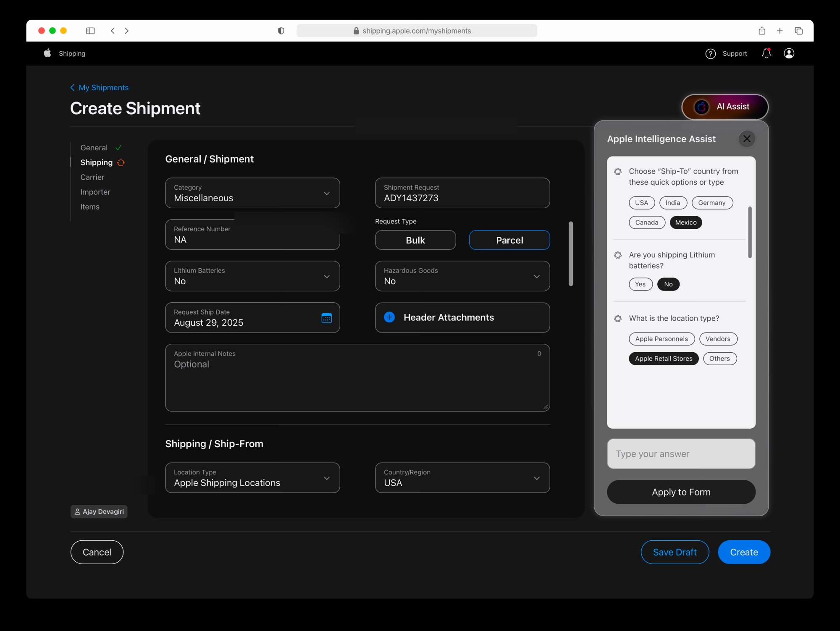Image resolution: width=840 pixels, height=631 pixels.
Task: Click the gear icon beside Ship-To question
Action: pyautogui.click(x=617, y=171)
